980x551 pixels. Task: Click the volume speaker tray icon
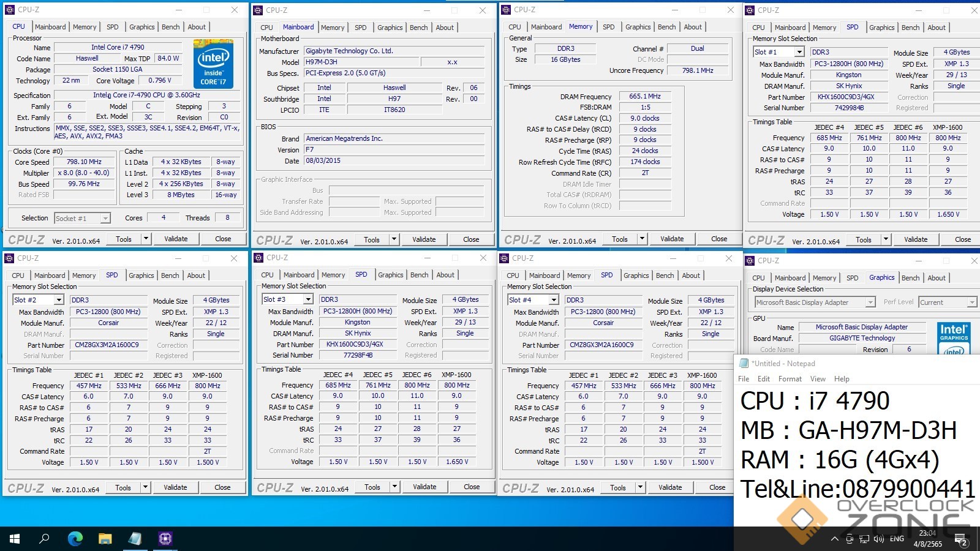tap(878, 539)
